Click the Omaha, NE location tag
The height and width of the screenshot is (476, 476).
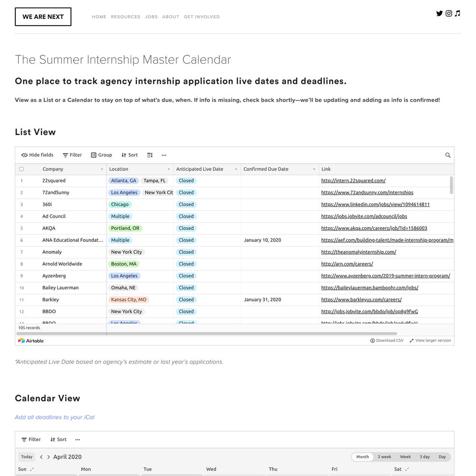(123, 288)
